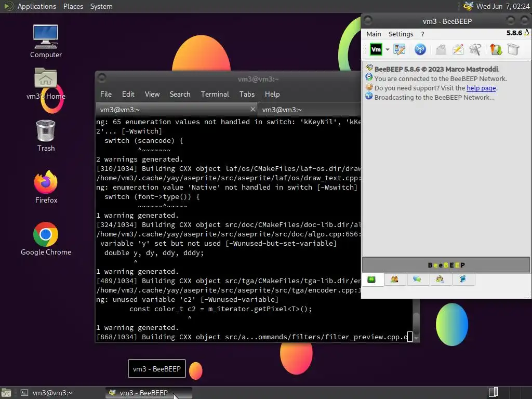Click the clock showing Wed Jun 7, 02:24
This screenshot has width=532, height=399.
(502, 6)
